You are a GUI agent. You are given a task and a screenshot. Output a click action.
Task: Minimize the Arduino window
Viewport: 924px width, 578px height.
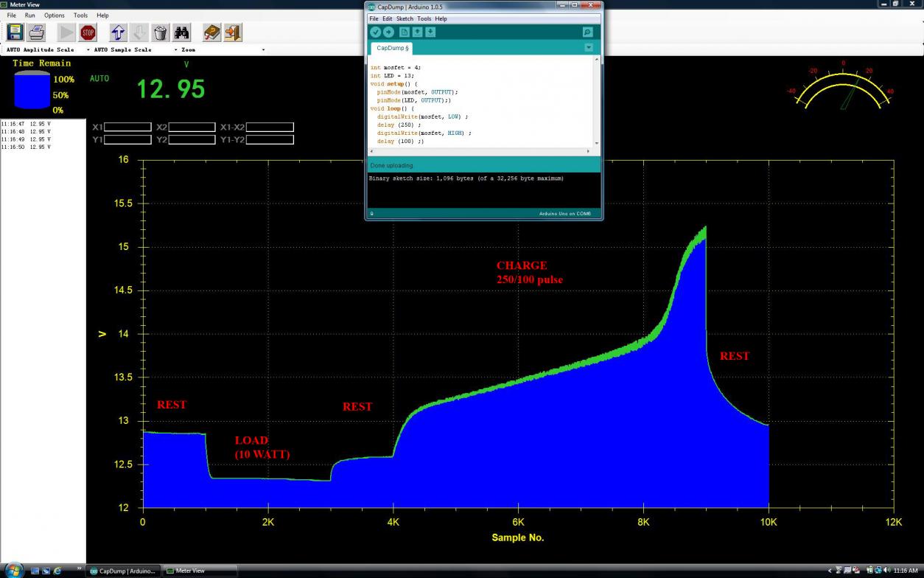[x=563, y=6]
